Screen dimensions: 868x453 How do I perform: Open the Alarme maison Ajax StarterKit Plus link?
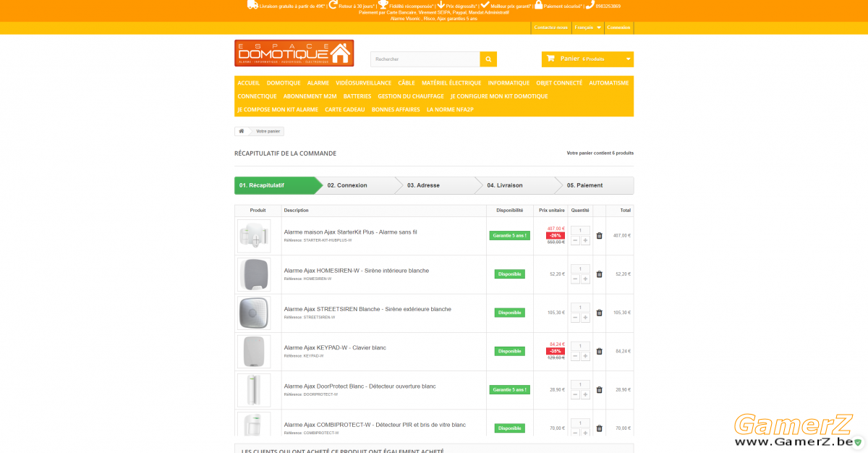pos(350,232)
